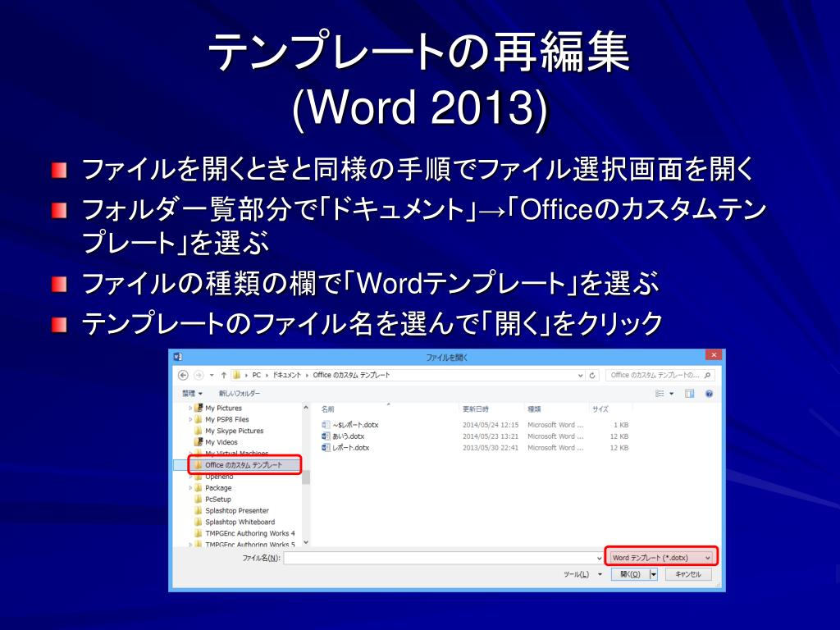Refresh the folder view
Image resolution: width=840 pixels, height=630 pixels.
coord(592,376)
